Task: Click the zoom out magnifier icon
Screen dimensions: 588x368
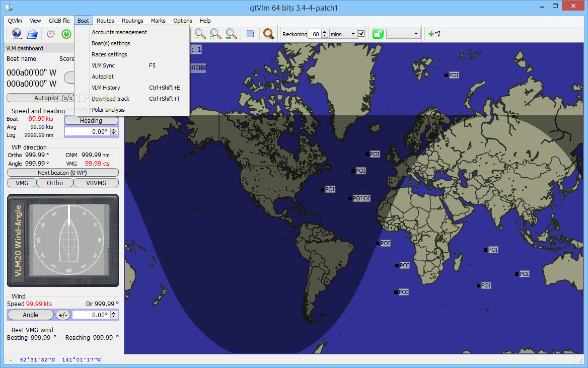Action: 200,34
